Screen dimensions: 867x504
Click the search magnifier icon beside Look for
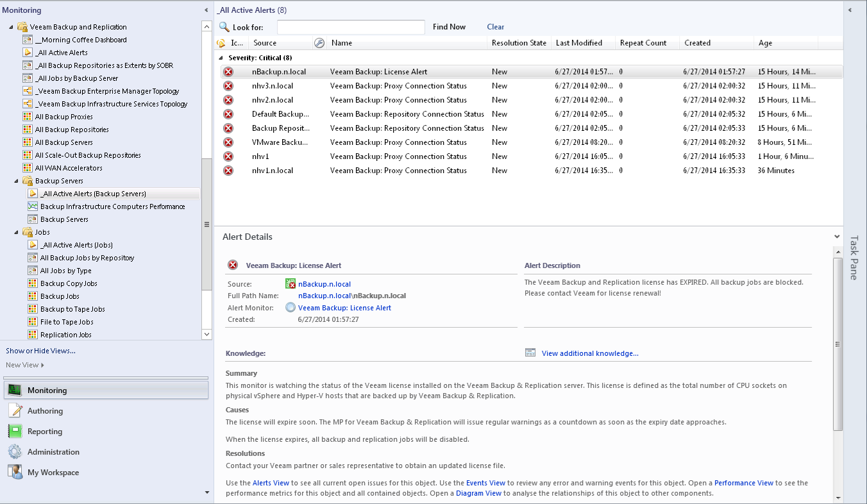pyautogui.click(x=224, y=27)
